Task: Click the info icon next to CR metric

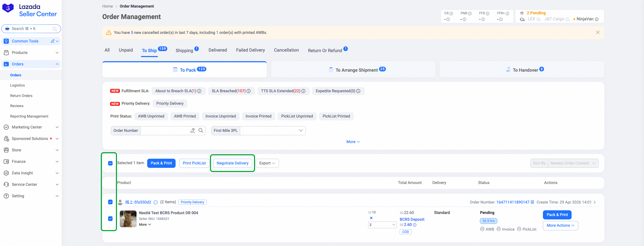Action: pyautogui.click(x=451, y=14)
